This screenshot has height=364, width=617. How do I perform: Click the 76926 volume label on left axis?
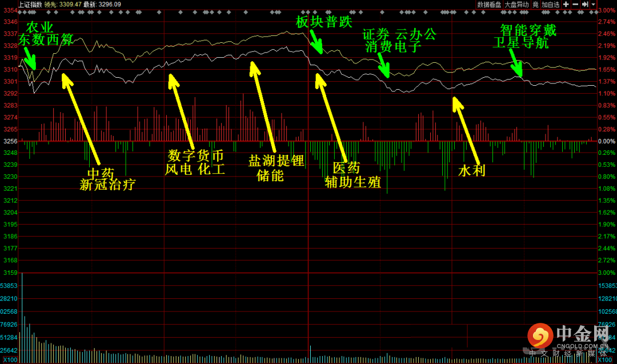[x=9, y=325]
